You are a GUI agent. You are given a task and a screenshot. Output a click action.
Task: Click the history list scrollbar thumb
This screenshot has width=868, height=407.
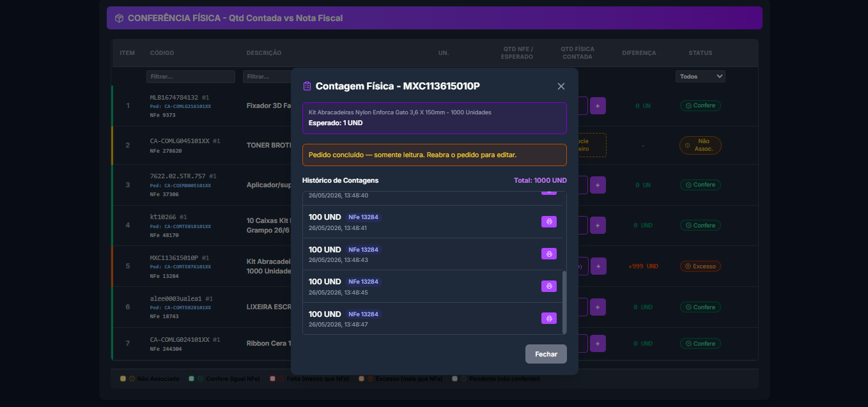(564, 302)
